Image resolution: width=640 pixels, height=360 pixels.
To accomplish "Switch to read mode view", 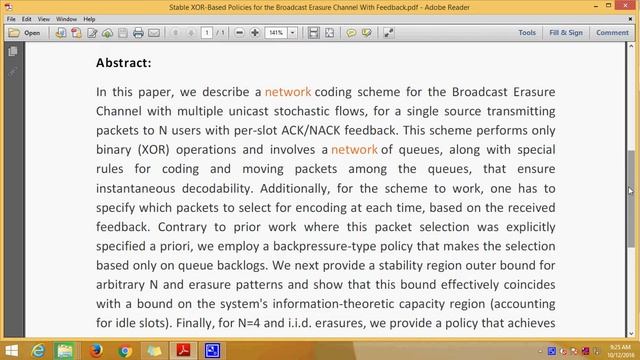I will click(x=388, y=33).
